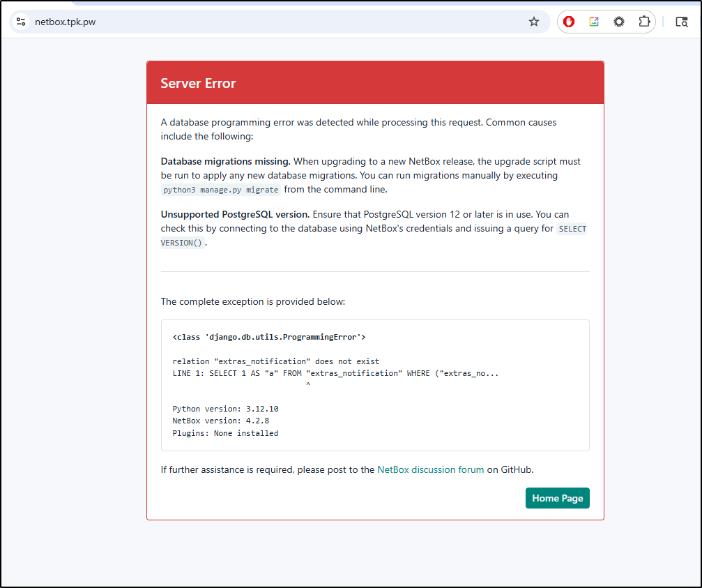Click 'The complete exception is provided below:' text
Viewport: 702px width, 588px height.
(x=253, y=301)
